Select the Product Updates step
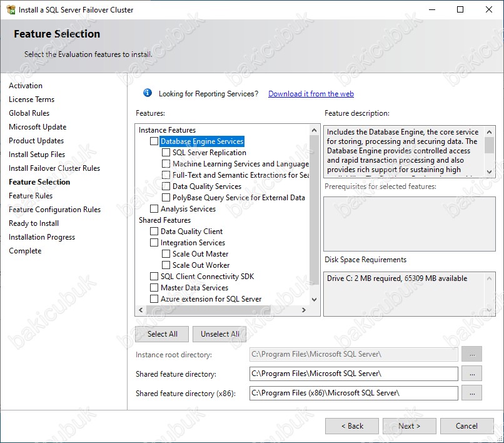The height and width of the screenshot is (443, 504). click(36, 141)
